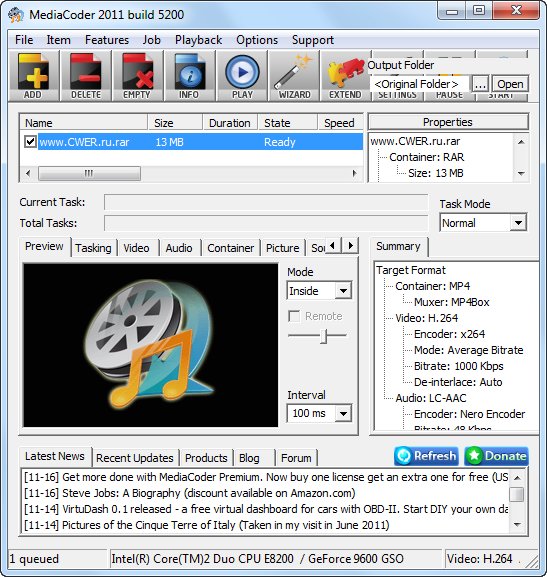
Task: Select 'Bitrate: 1000 Kbps' tree item
Action: point(458,366)
